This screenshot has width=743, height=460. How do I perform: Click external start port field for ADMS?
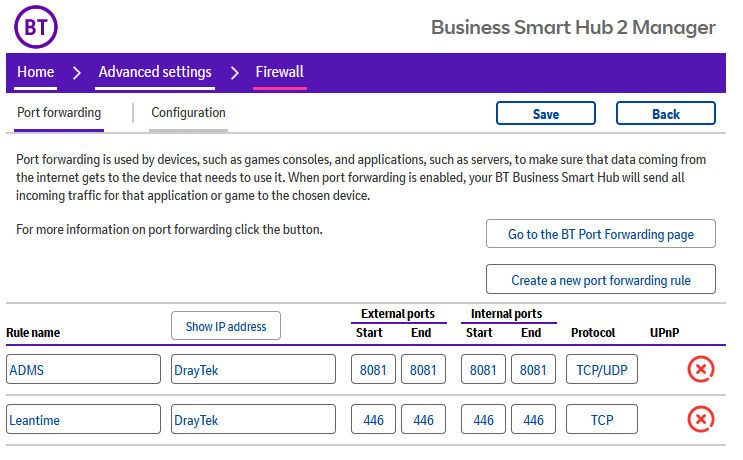click(x=373, y=370)
